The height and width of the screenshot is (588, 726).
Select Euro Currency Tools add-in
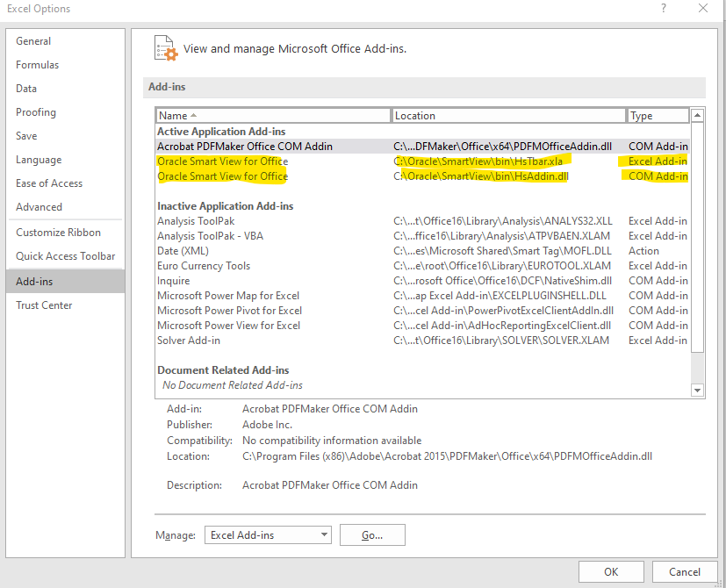pos(422,266)
